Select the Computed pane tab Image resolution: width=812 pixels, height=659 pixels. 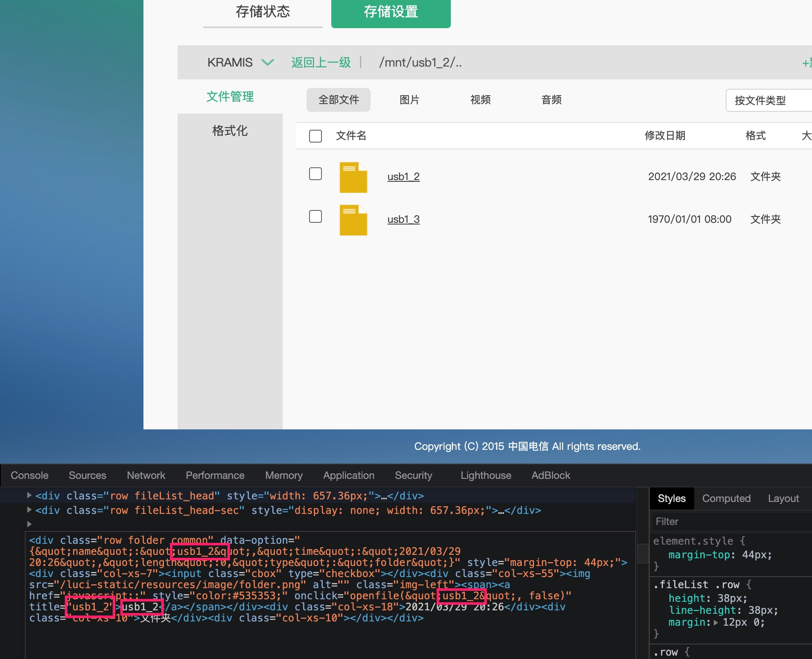point(726,499)
